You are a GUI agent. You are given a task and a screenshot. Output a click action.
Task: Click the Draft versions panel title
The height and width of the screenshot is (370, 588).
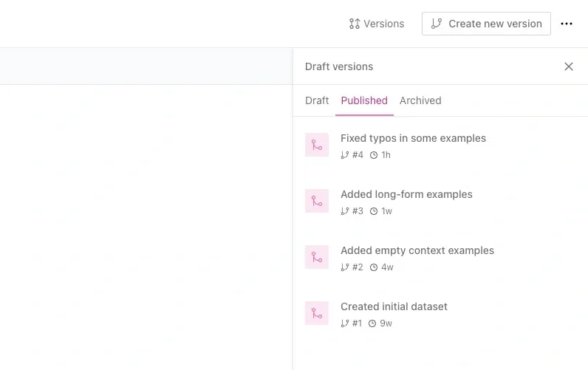tap(339, 66)
